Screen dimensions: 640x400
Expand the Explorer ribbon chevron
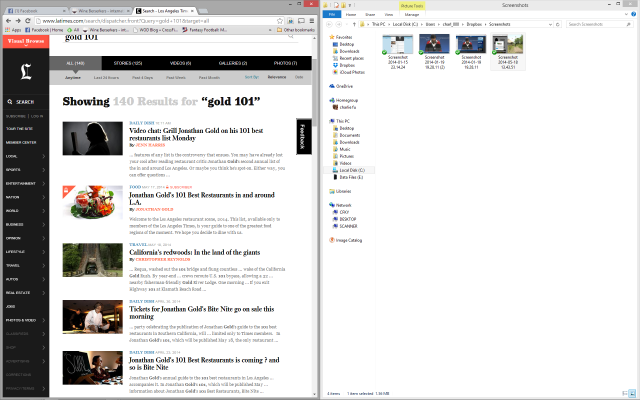pyautogui.click(x=627, y=14)
